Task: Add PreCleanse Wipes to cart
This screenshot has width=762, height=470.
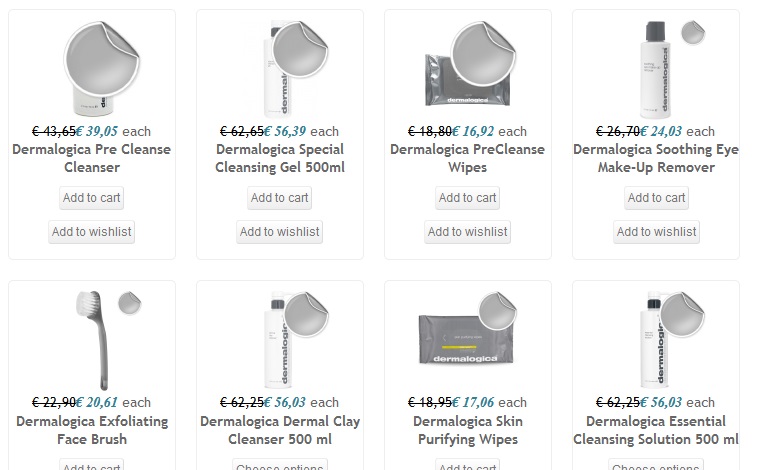Action: 468,198
